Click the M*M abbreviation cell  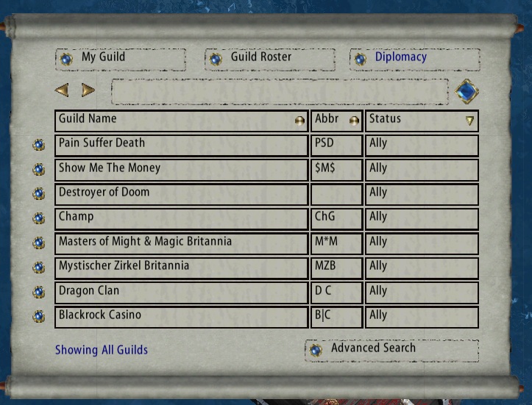(x=336, y=243)
